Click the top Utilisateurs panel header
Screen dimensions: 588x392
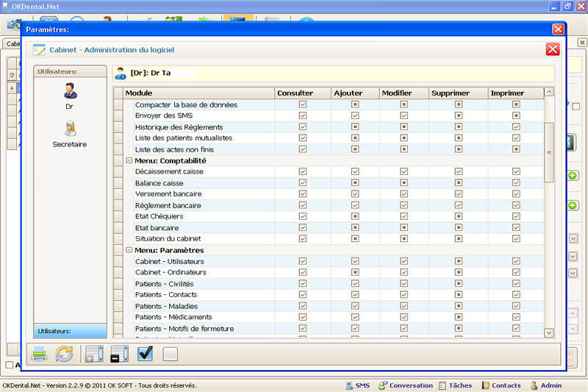pyautogui.click(x=70, y=71)
